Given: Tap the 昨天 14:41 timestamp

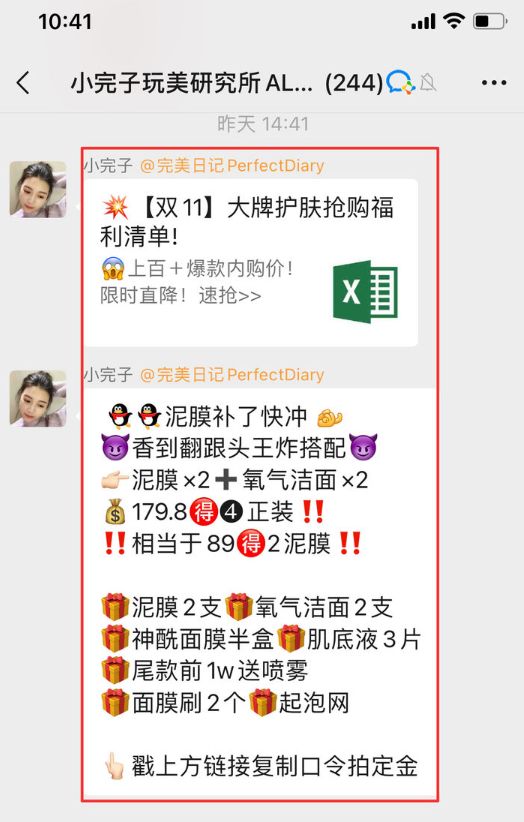Looking at the screenshot, I should tap(263, 124).
